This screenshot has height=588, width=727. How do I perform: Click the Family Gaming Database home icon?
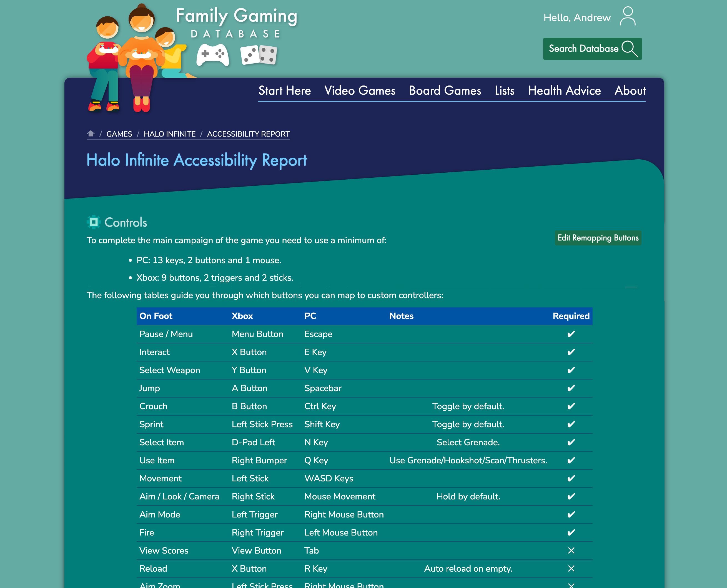[91, 133]
